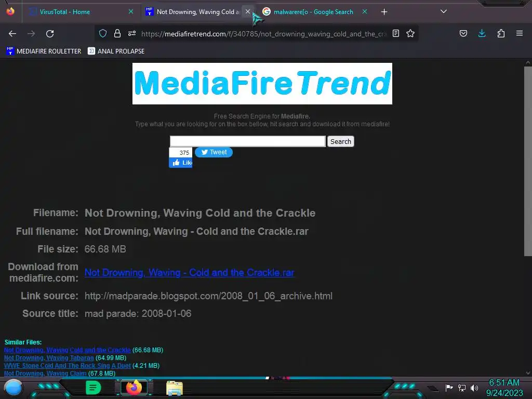Screen dimensions: 532x399
Task: Click the Facebook Like button
Action: pyautogui.click(x=180, y=163)
